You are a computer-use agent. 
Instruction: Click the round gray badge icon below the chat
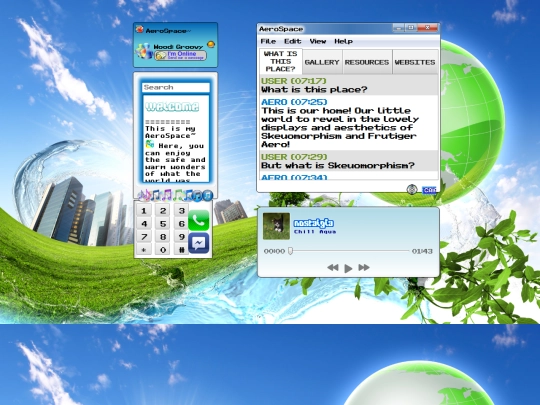(x=412, y=189)
